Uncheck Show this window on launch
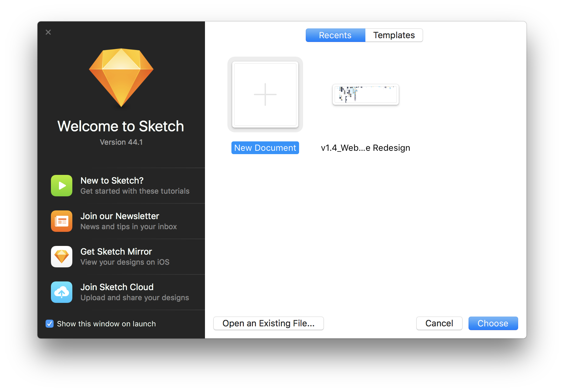The width and height of the screenshot is (564, 392). [50, 324]
